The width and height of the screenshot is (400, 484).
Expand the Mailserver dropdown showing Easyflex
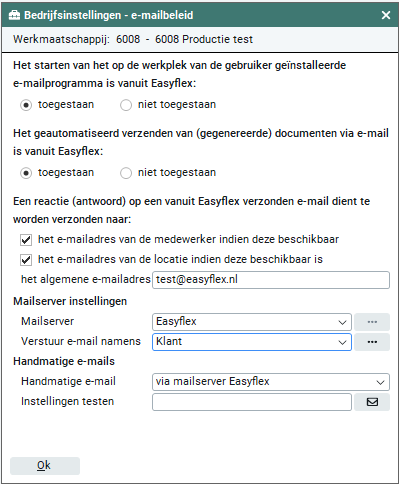[x=252, y=322]
